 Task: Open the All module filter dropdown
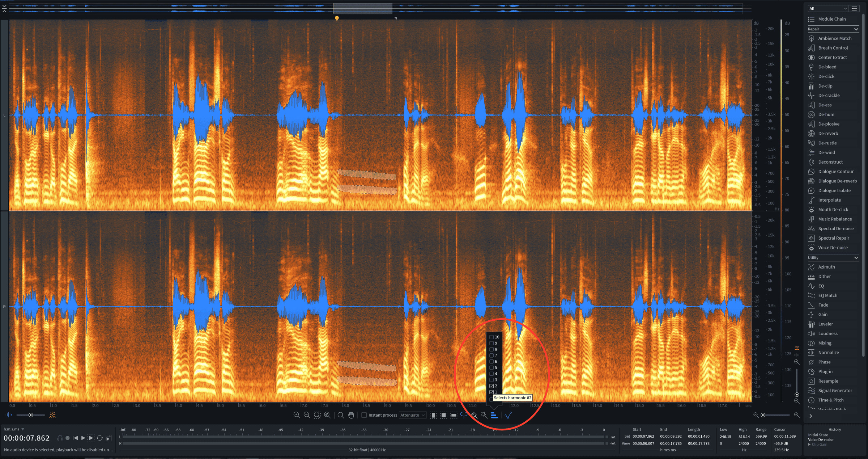(828, 8)
